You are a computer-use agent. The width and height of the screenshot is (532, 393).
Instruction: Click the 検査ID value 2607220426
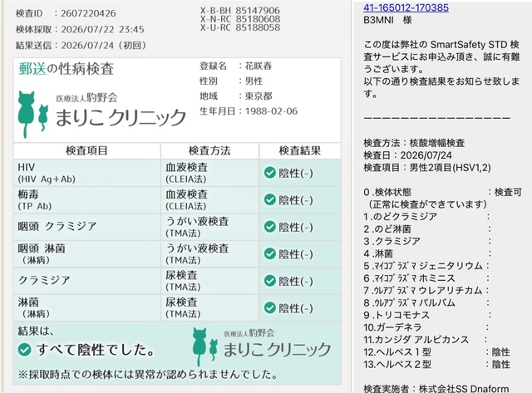(x=88, y=13)
